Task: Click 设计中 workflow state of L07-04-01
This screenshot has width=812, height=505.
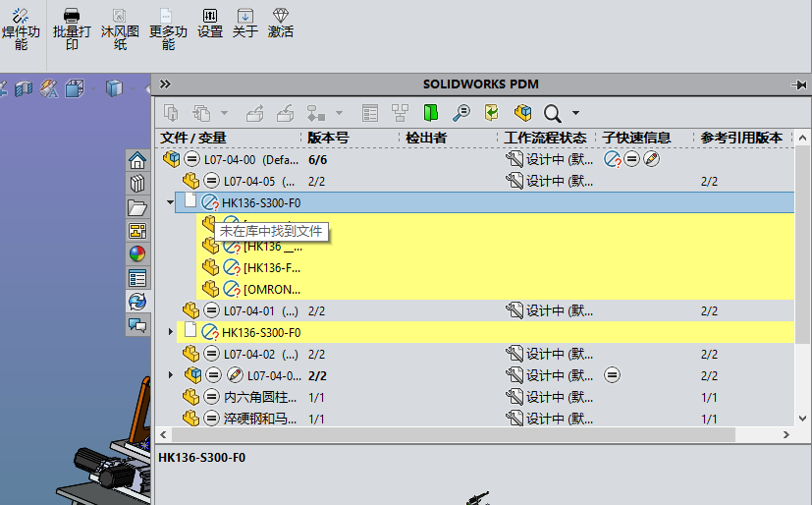Action: pyautogui.click(x=550, y=310)
